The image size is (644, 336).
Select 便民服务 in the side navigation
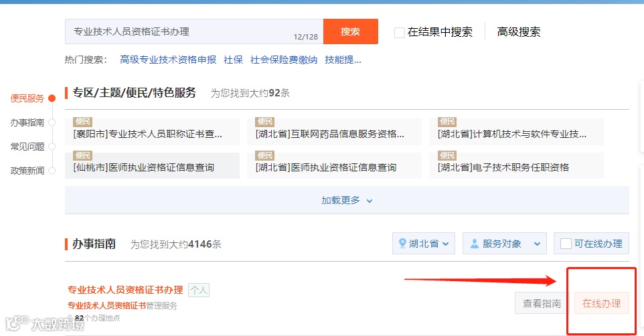(x=27, y=98)
